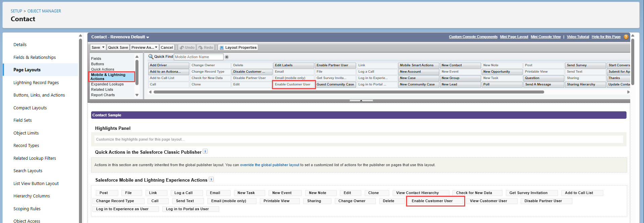Select the Expanded Lookups palette category
This screenshot has height=223, width=644.
[x=107, y=84]
